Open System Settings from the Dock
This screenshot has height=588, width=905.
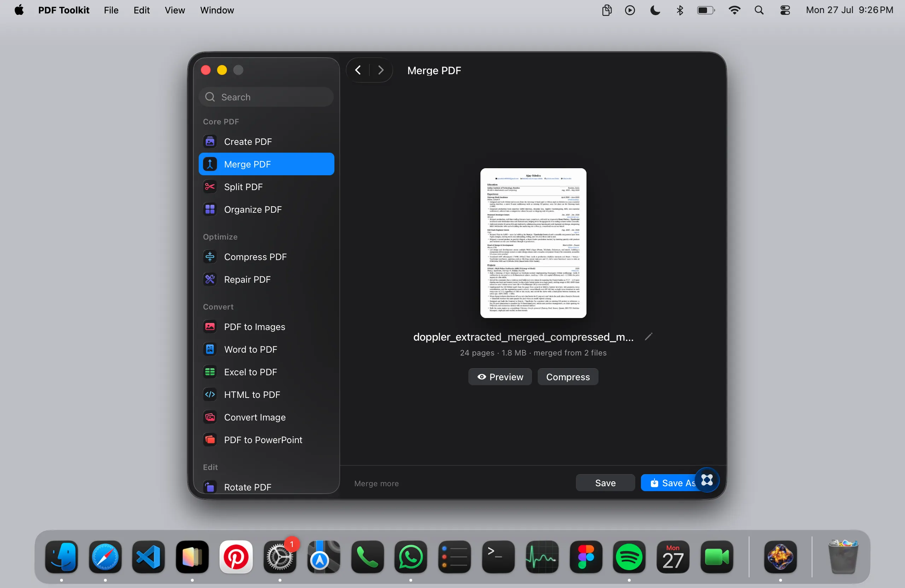tap(280, 557)
